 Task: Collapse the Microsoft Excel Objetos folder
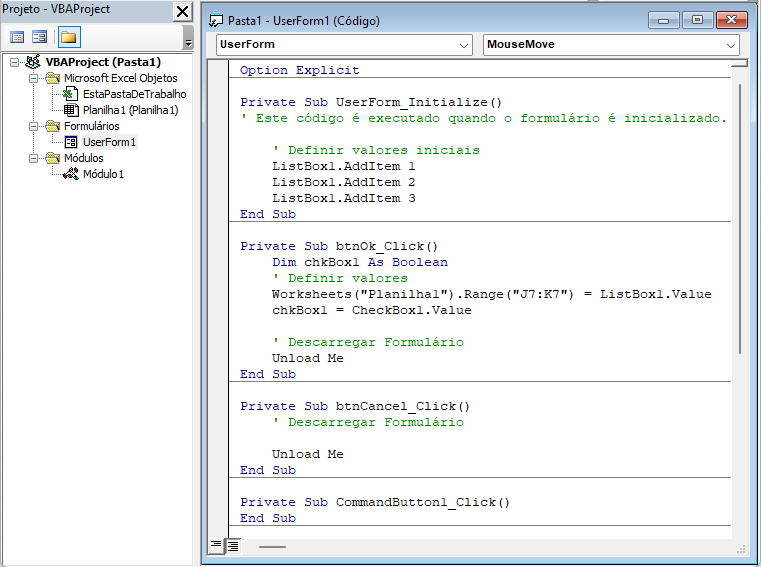point(33,78)
